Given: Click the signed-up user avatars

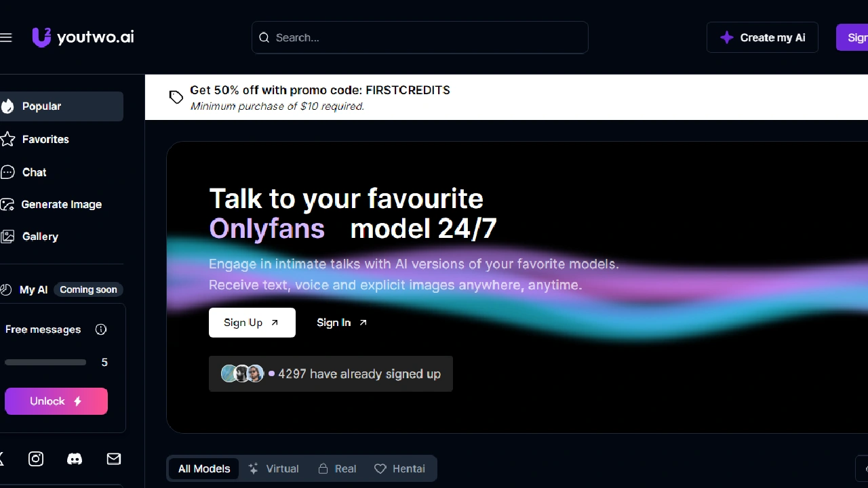Looking at the screenshot, I should (x=242, y=373).
